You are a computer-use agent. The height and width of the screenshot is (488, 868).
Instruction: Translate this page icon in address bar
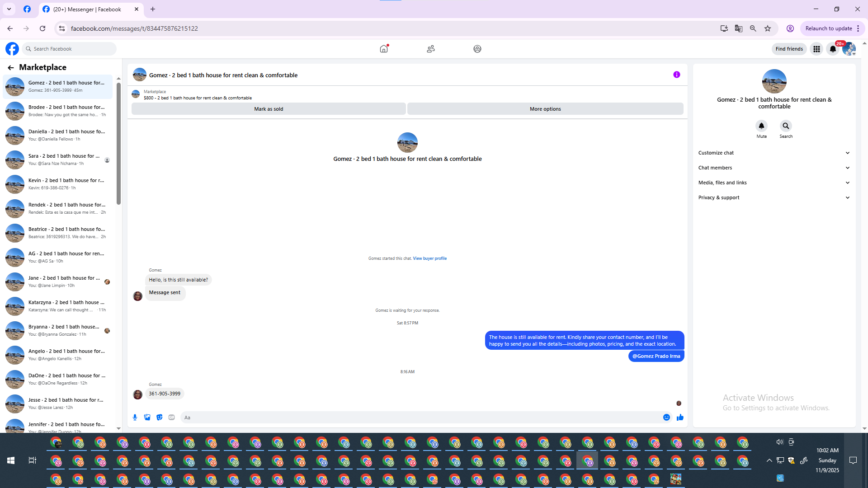pyautogui.click(x=739, y=28)
